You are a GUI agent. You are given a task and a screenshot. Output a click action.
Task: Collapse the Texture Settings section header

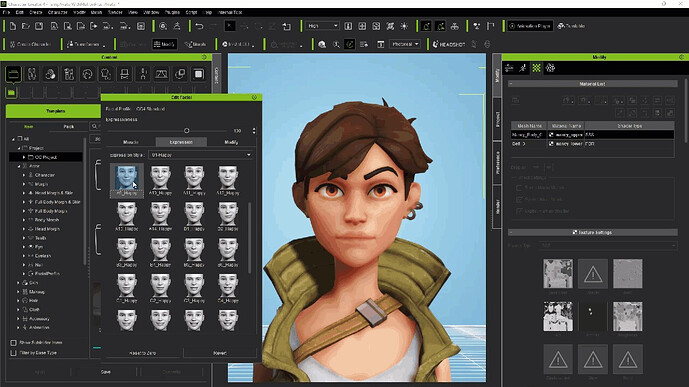click(x=593, y=232)
